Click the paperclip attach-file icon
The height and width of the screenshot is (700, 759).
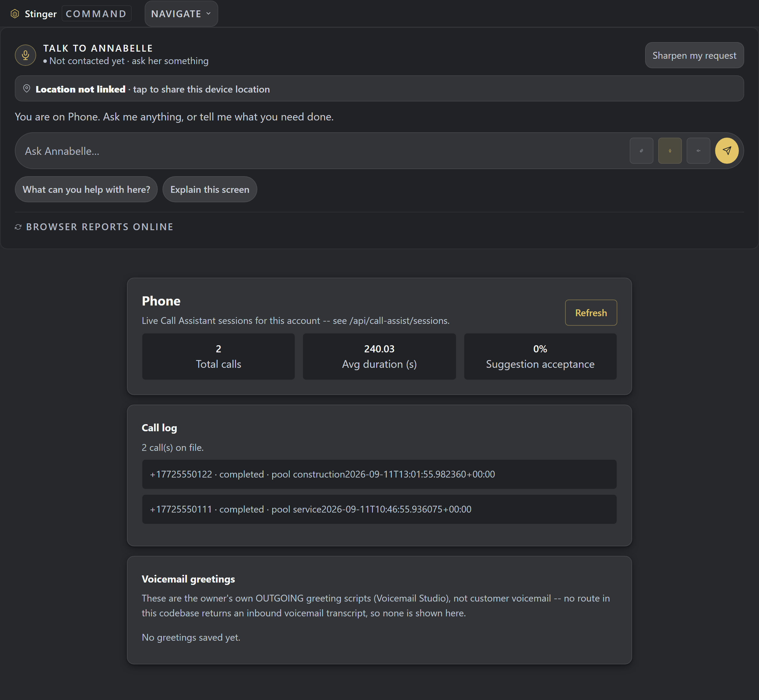641,151
